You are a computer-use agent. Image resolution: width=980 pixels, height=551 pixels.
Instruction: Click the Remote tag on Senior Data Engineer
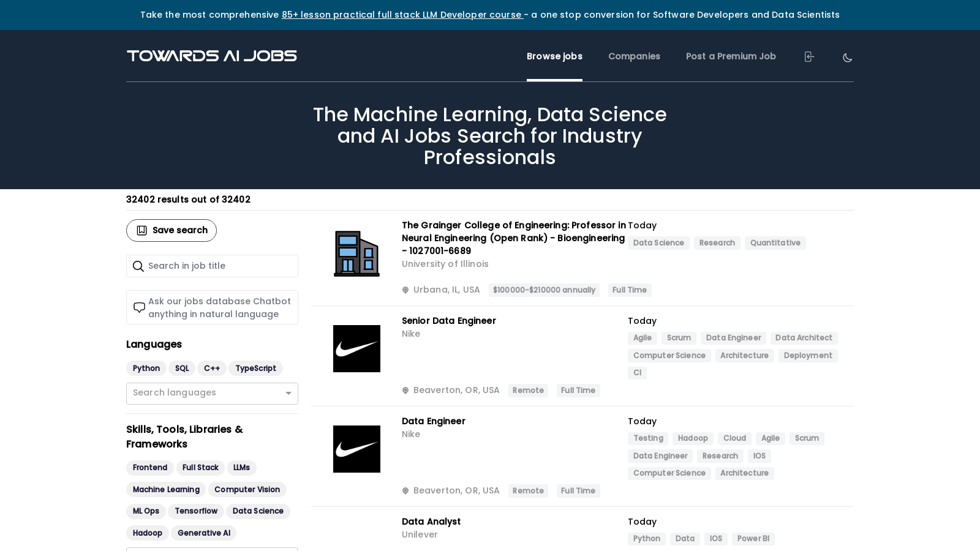[x=528, y=391]
